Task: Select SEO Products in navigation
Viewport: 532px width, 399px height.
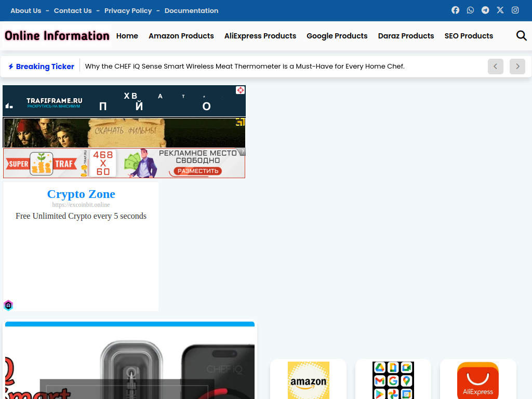Action: tap(469, 36)
